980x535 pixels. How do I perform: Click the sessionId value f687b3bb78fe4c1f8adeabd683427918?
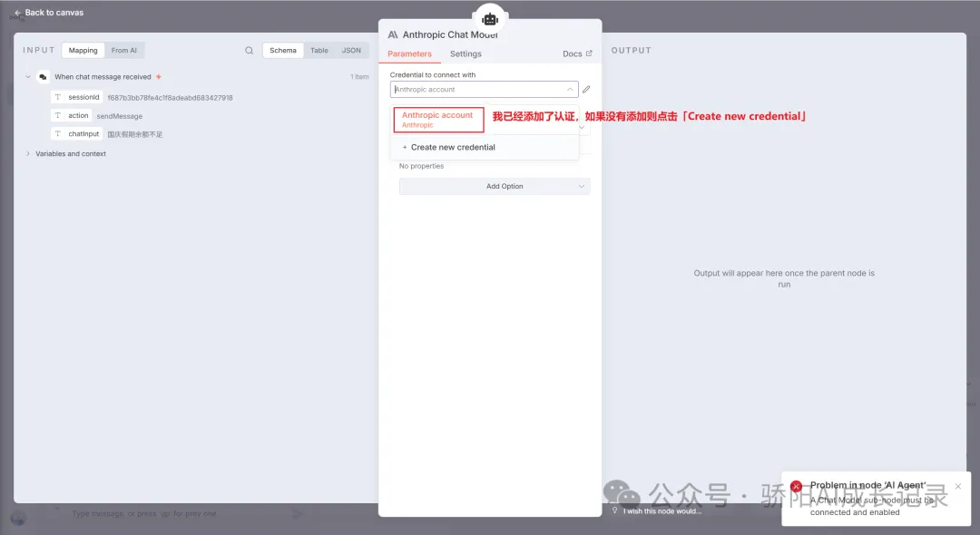[x=170, y=98]
